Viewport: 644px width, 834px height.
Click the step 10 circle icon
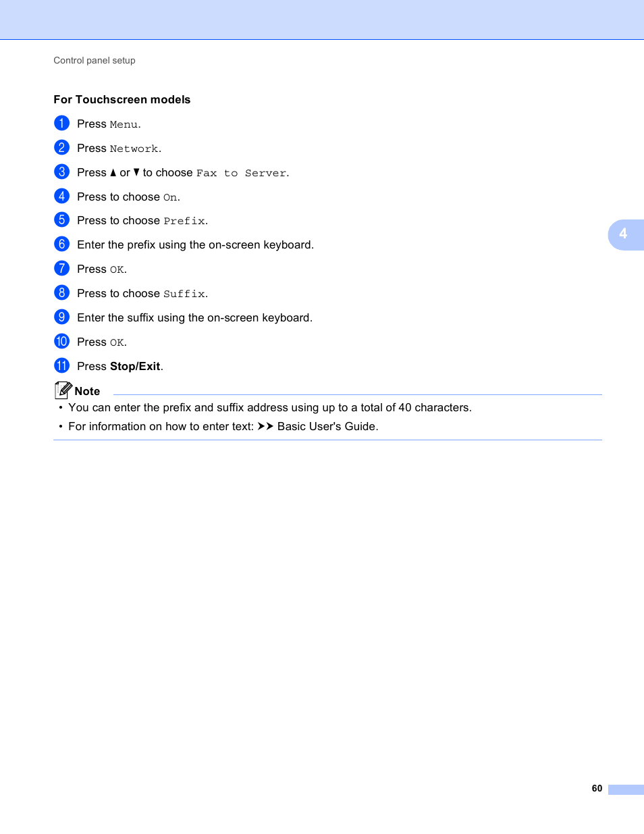62,341
